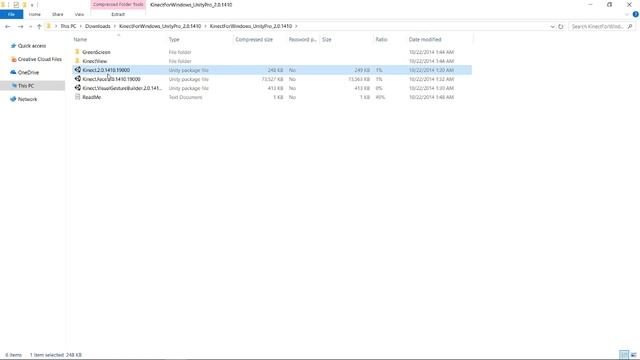Switch to the Home ribbon tab
The width and height of the screenshot is (640, 360).
click(x=35, y=14)
